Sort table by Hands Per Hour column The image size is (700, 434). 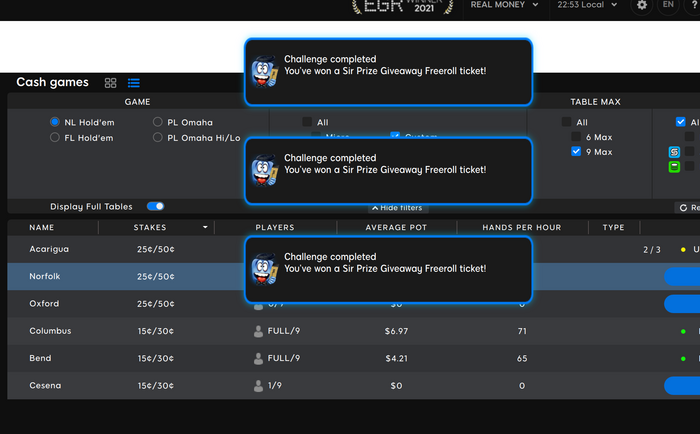point(521,227)
